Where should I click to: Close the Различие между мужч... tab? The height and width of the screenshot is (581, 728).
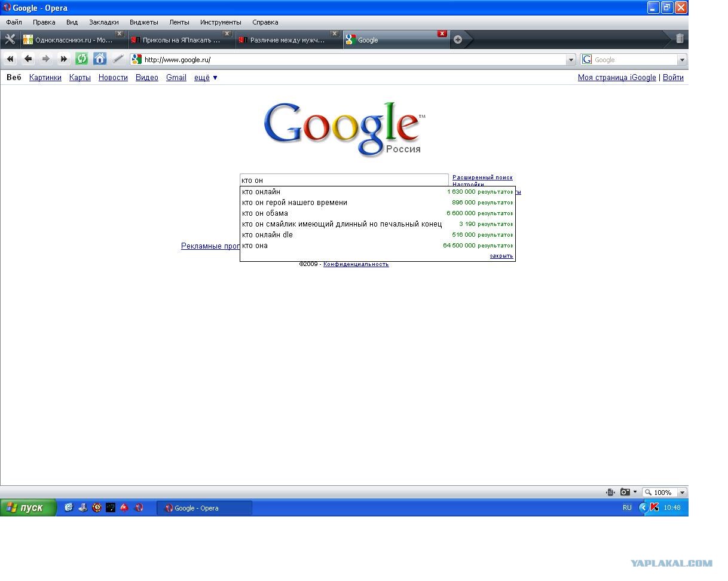pyautogui.click(x=335, y=33)
